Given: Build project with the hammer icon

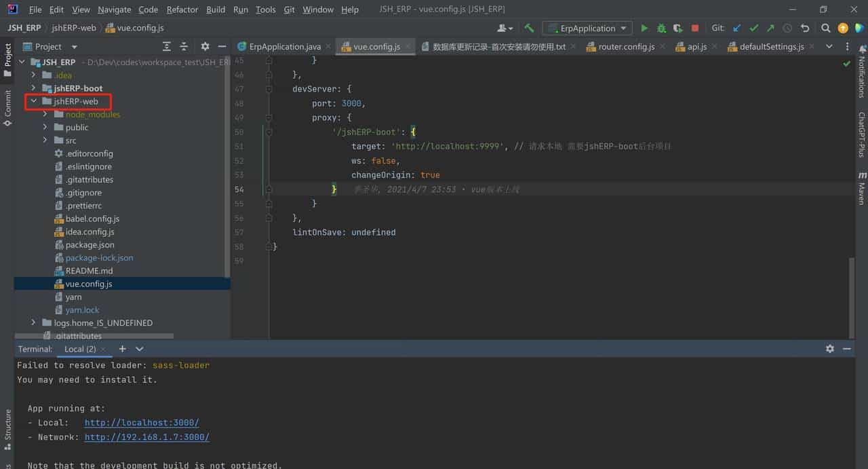Looking at the screenshot, I should [529, 29].
